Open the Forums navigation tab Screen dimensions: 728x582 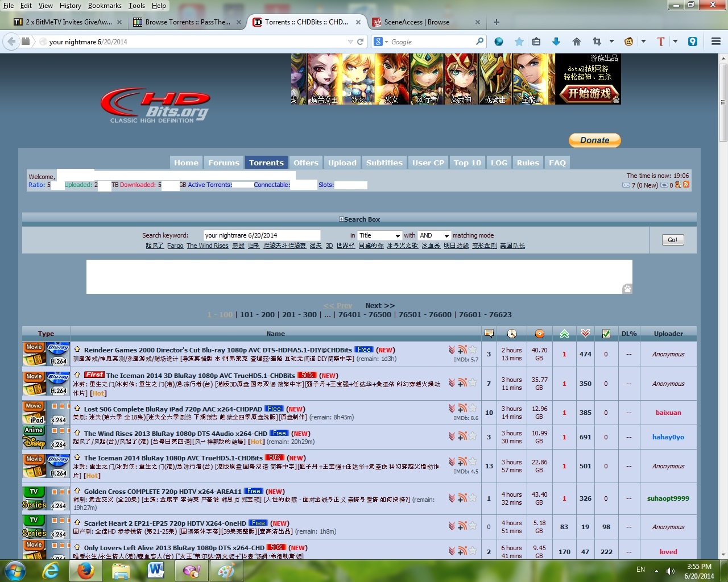pos(224,163)
